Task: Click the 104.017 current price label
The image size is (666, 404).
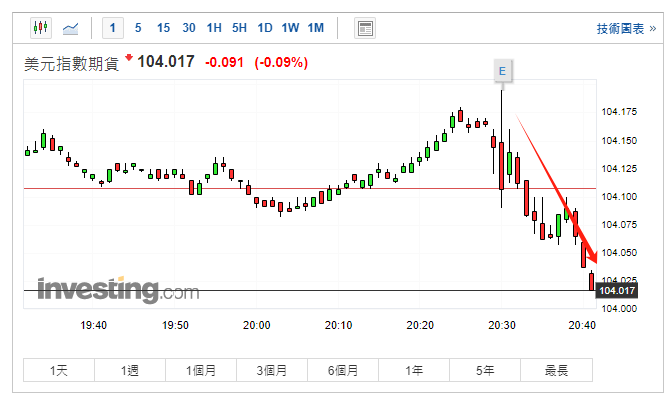Action: click(616, 291)
